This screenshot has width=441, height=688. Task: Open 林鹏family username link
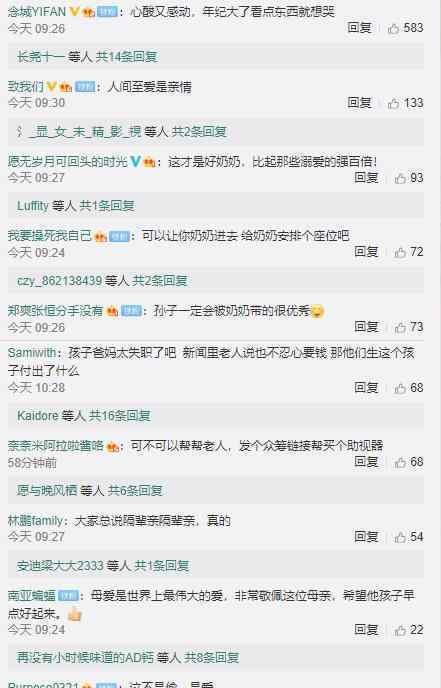36,521
